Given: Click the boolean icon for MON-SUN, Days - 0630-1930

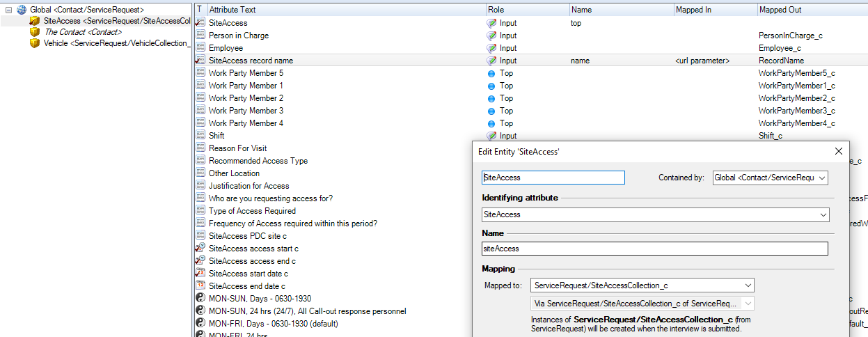Looking at the screenshot, I should pyautogui.click(x=200, y=299).
